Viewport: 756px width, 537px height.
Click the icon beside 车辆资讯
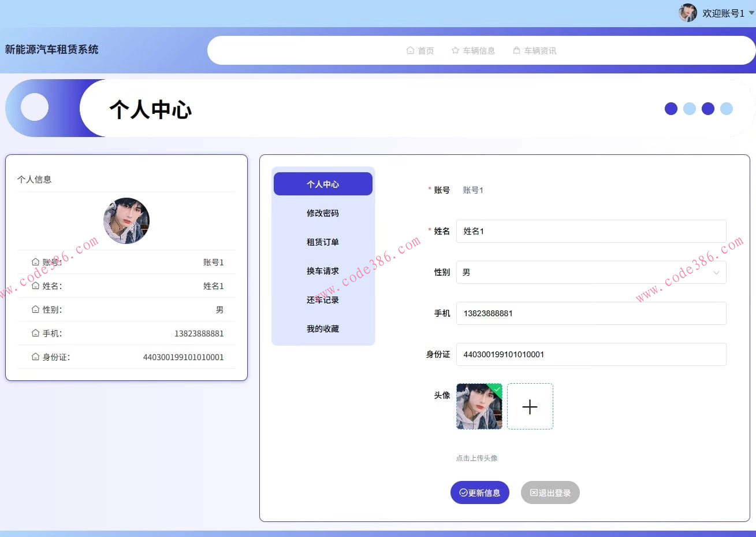click(x=515, y=50)
